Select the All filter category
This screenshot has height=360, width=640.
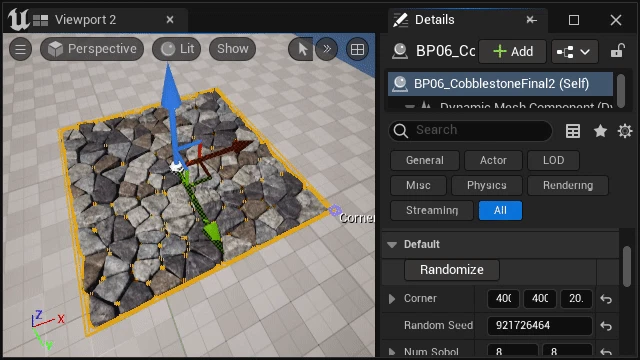click(500, 210)
